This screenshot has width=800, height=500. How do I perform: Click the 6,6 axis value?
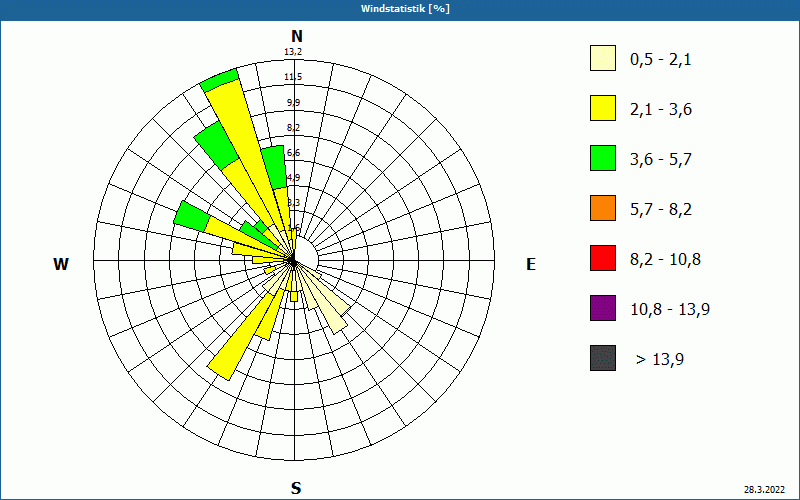[293, 153]
